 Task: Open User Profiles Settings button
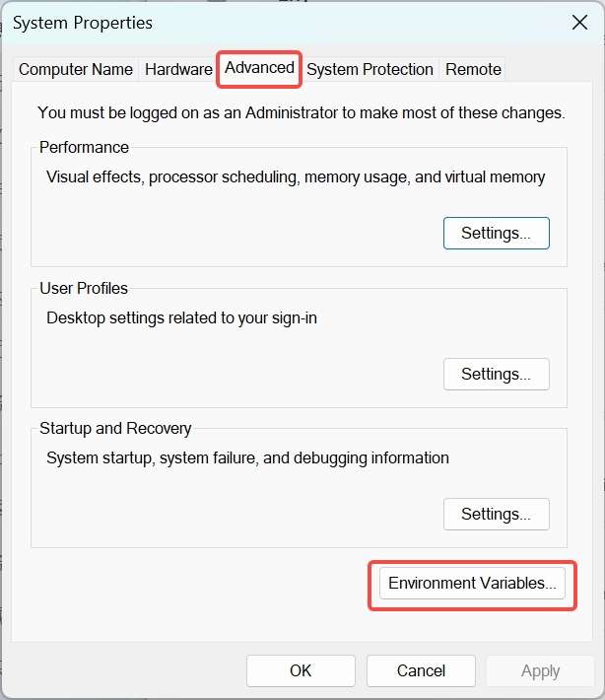[497, 374]
